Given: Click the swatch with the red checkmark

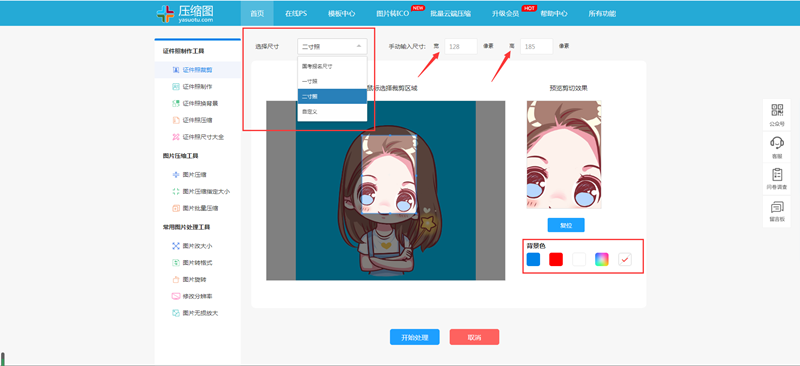Looking at the screenshot, I should click(x=625, y=259).
